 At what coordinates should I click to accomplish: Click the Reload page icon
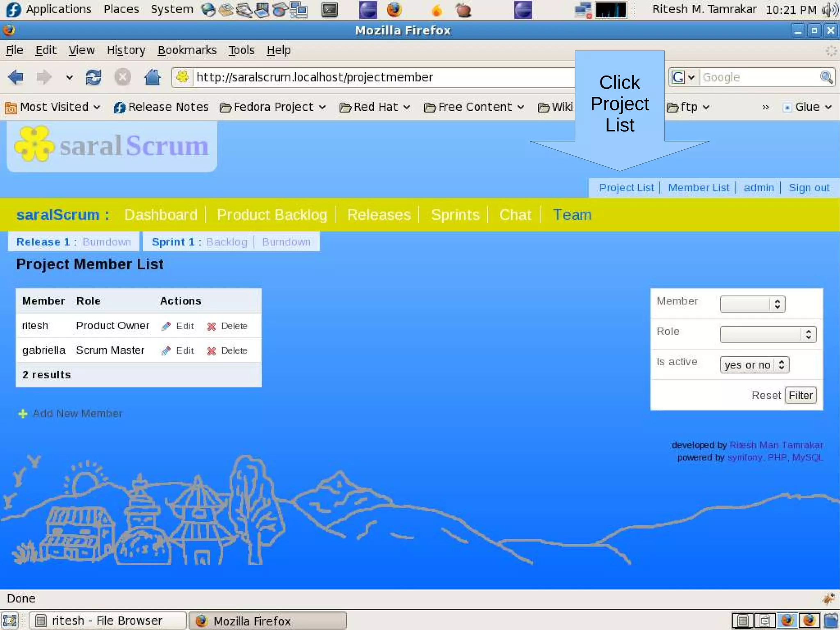coord(94,77)
